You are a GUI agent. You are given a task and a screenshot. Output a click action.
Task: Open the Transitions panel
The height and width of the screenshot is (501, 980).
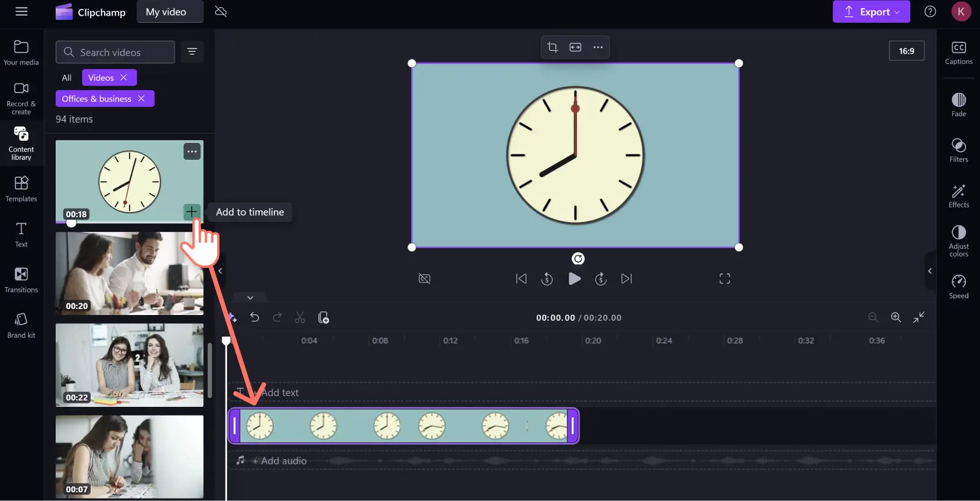(21, 280)
